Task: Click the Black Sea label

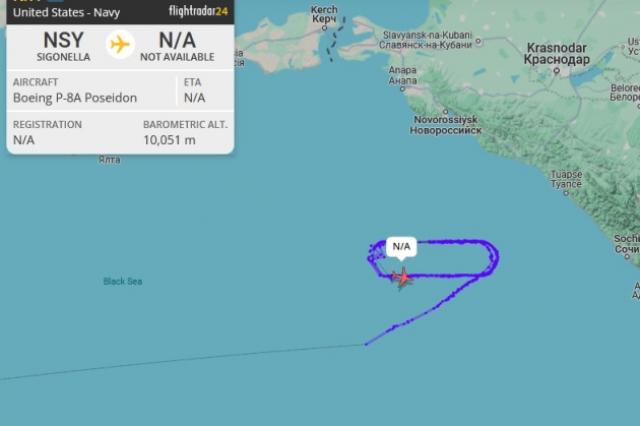Action: click(122, 281)
